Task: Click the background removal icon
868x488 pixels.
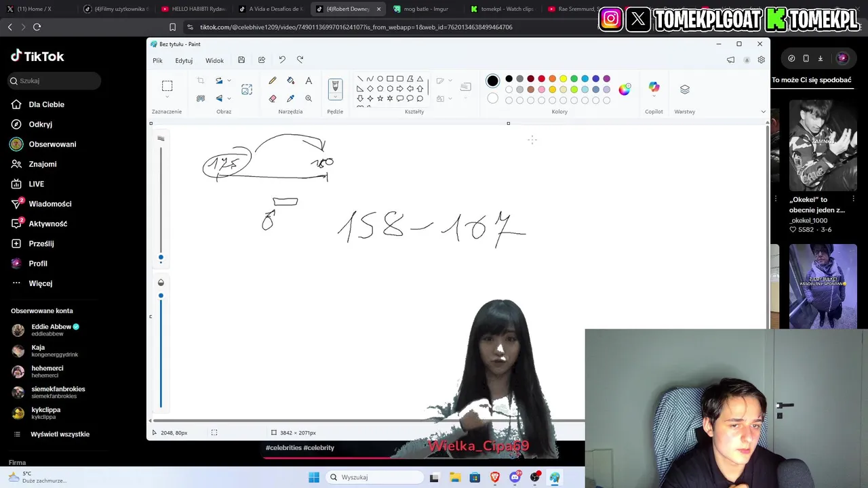Action: [201, 98]
